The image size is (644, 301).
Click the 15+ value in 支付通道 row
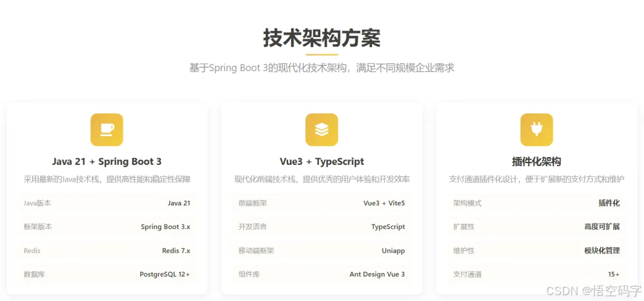pos(614,274)
